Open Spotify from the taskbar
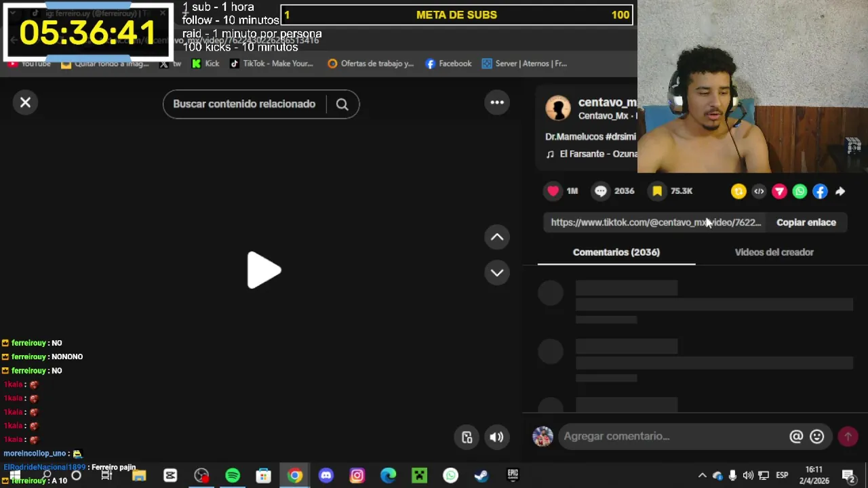 click(x=233, y=475)
